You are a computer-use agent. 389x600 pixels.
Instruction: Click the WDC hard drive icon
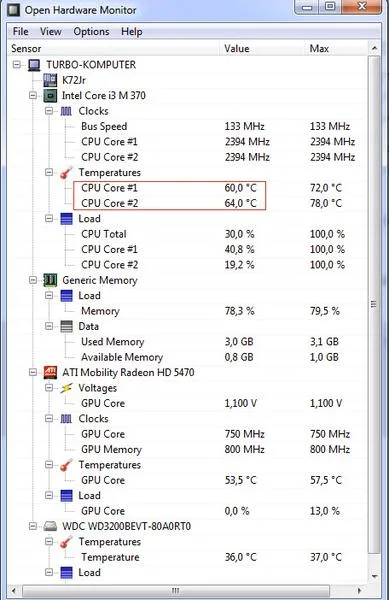click(50, 526)
